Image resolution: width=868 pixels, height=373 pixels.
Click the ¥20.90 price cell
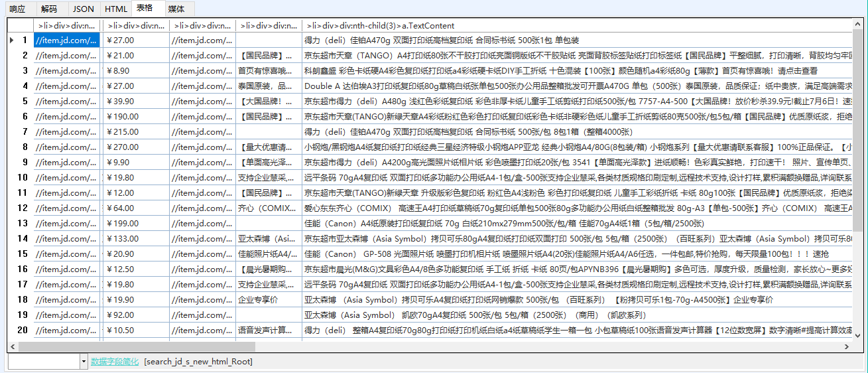pyautogui.click(x=135, y=254)
